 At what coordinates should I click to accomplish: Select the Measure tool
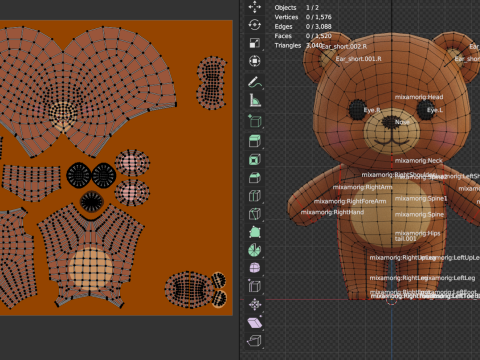coord(255,100)
